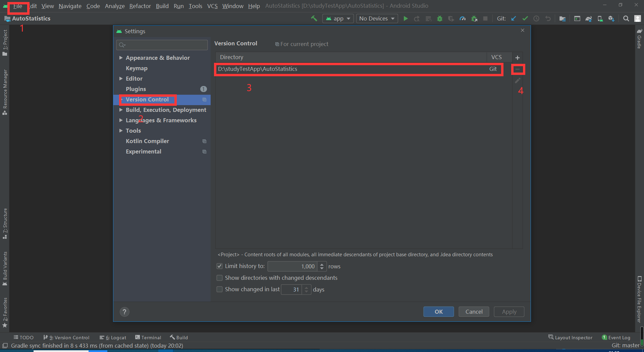Open SDK Manager cube icon
Image resolution: width=644 pixels, height=352 pixels.
pyautogui.click(x=611, y=18)
